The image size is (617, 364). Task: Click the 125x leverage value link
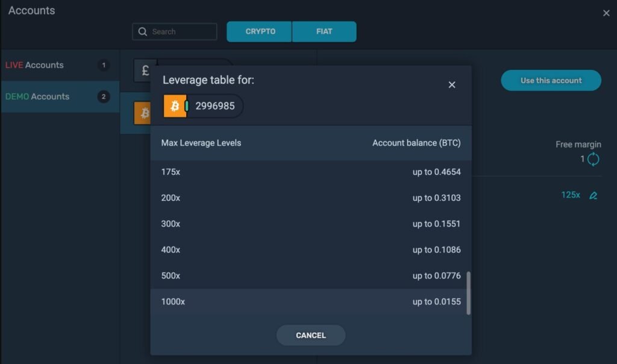tap(570, 195)
